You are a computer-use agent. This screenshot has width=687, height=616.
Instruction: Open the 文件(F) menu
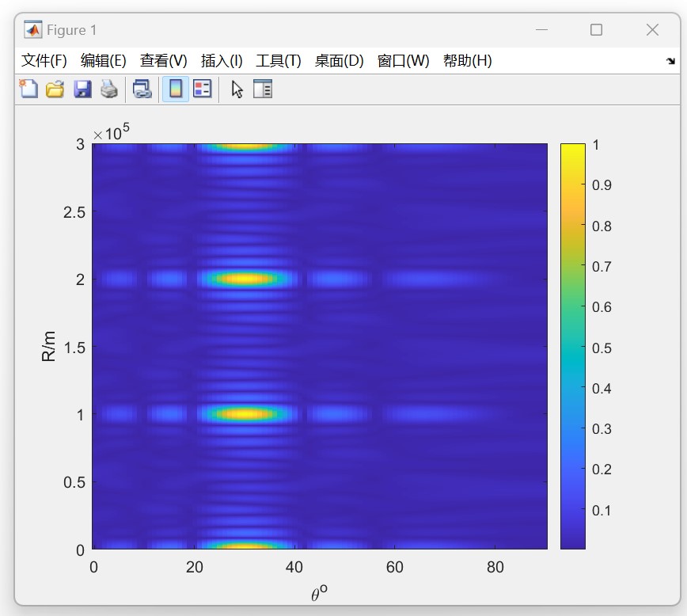44,60
